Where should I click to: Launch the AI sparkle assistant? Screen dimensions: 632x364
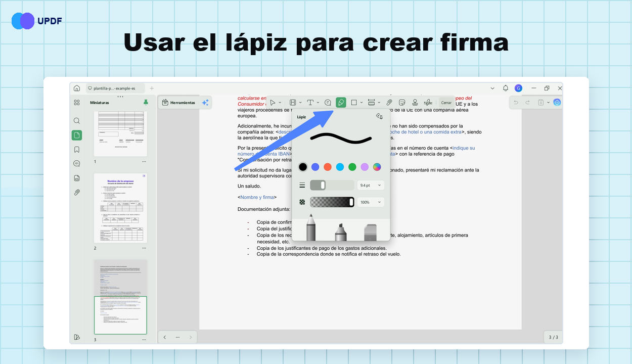pyautogui.click(x=205, y=103)
